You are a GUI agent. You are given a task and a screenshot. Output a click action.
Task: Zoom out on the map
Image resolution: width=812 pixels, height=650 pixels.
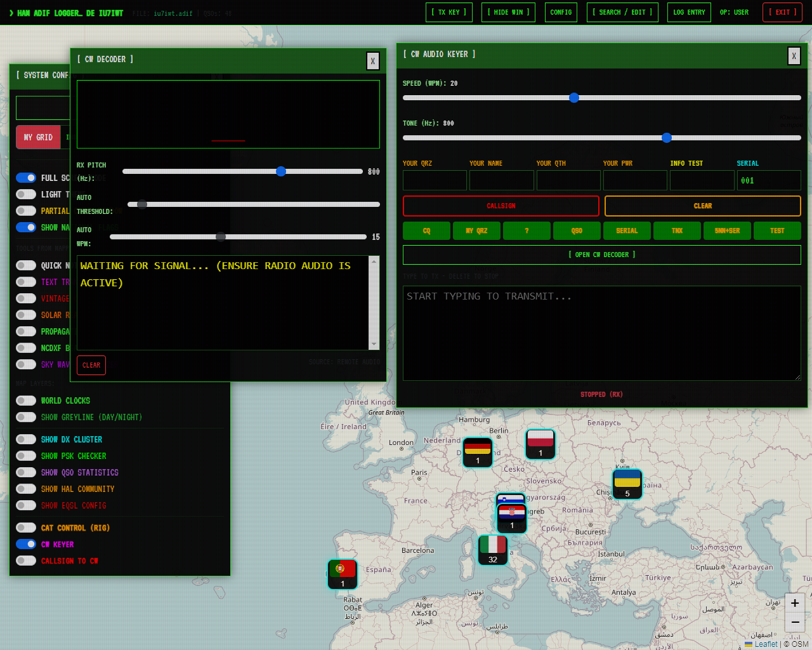[x=794, y=622]
